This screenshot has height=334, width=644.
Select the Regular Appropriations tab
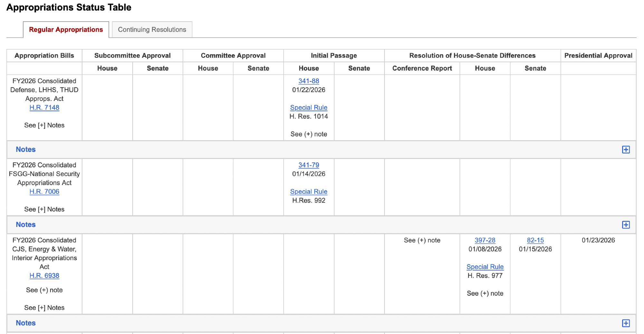66,30
